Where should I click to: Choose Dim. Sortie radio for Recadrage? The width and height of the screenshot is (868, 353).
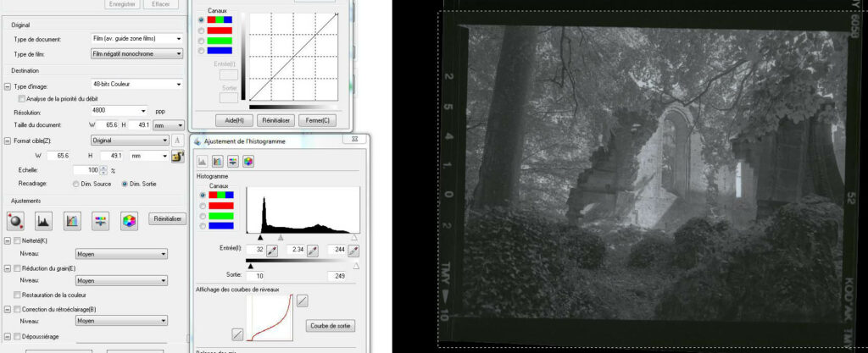point(125,184)
